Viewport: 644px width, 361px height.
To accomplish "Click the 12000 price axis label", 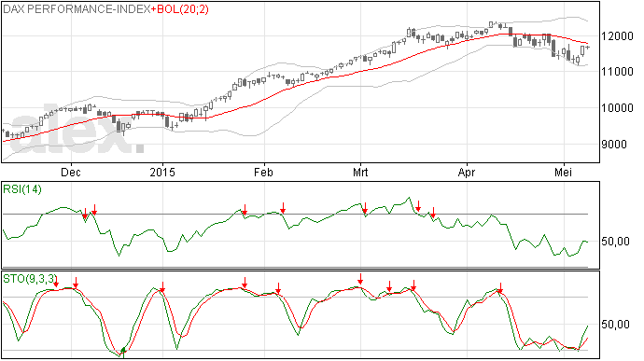I will pyautogui.click(x=617, y=36).
